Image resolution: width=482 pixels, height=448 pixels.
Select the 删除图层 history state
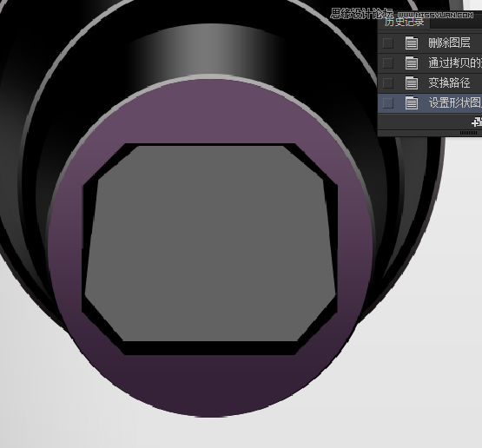tap(449, 43)
